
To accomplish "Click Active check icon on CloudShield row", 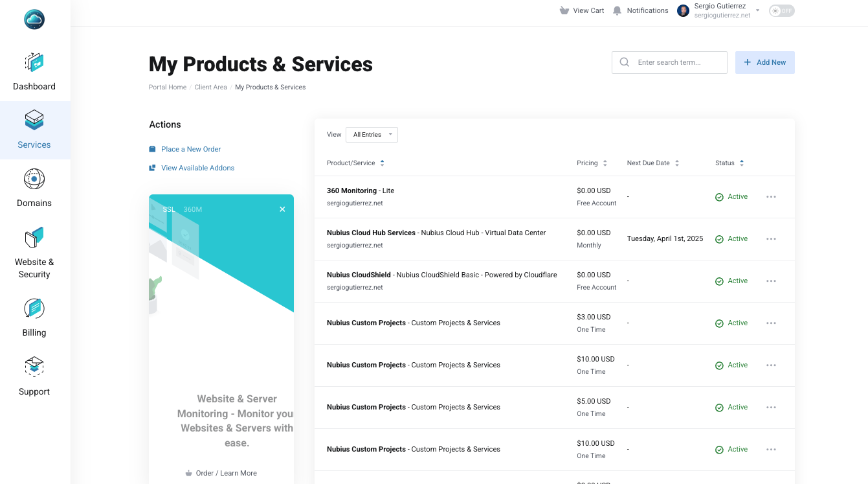I will click(719, 281).
